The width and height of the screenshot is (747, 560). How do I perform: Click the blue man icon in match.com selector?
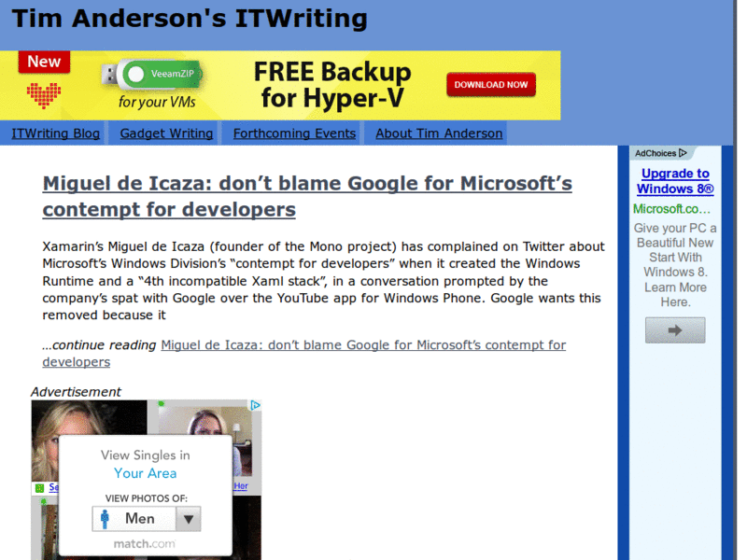point(106,519)
